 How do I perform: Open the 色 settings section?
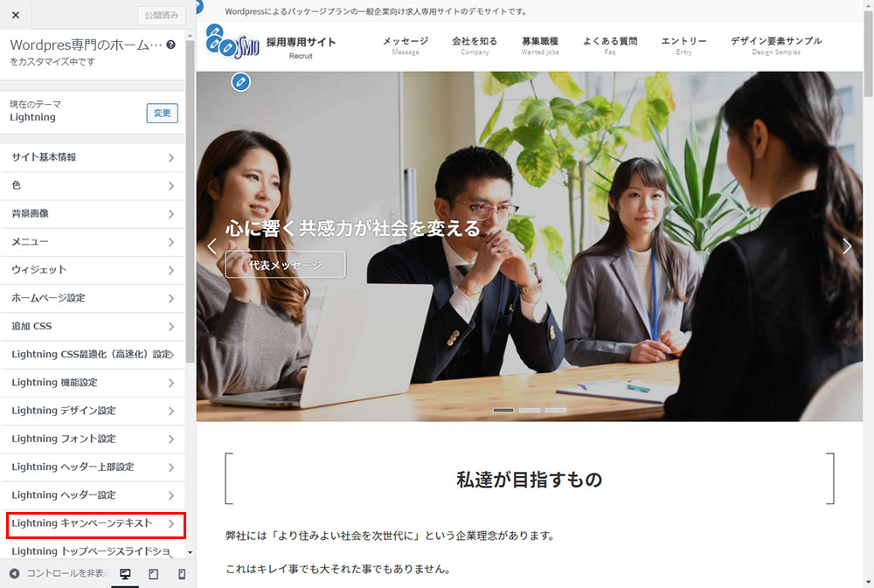(93, 185)
